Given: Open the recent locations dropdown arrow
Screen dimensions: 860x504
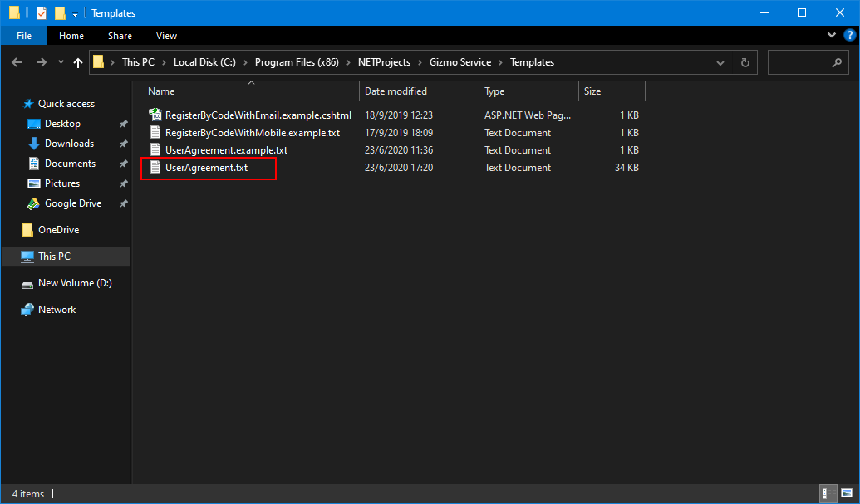Looking at the screenshot, I should click(x=61, y=62).
